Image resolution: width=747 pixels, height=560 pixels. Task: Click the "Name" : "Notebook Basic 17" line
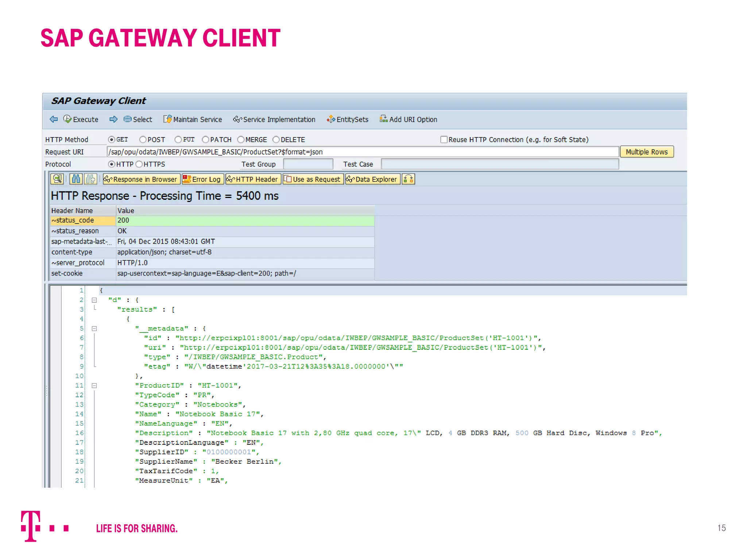click(199, 414)
